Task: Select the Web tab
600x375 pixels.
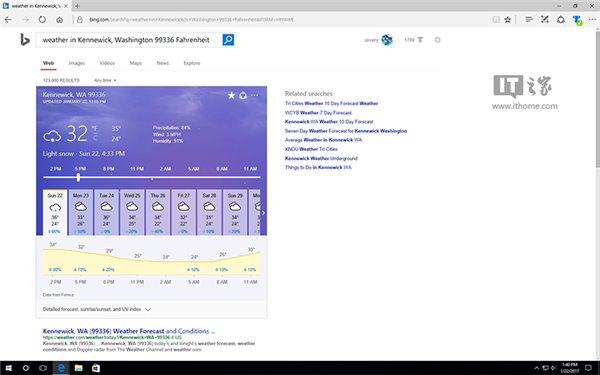Action: pos(48,63)
